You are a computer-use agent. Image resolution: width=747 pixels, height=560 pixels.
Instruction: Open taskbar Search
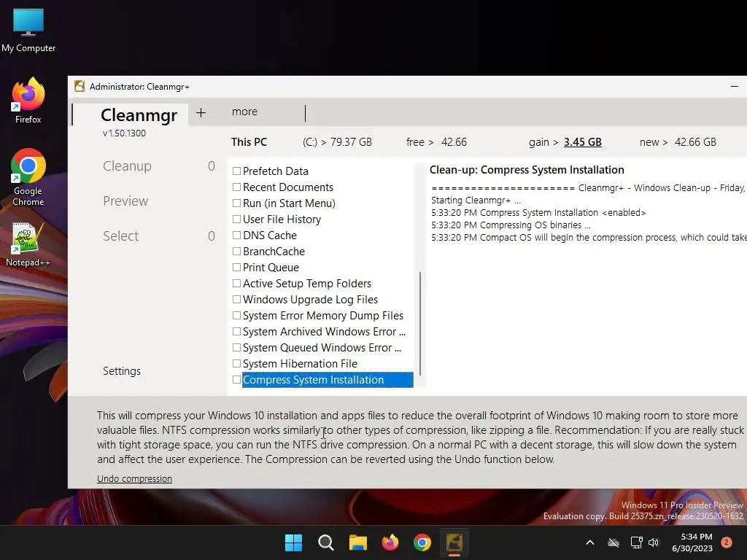click(326, 542)
